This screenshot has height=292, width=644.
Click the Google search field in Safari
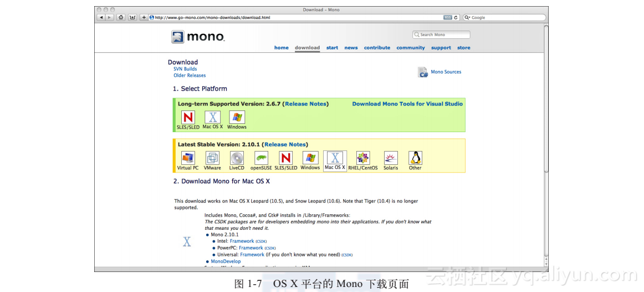coord(504,18)
